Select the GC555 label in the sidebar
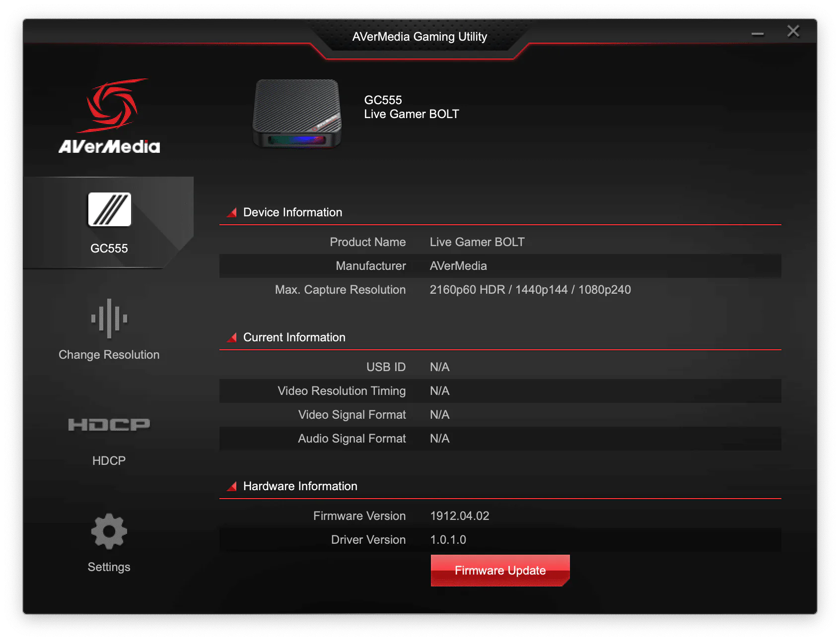The image size is (840, 641). [109, 248]
